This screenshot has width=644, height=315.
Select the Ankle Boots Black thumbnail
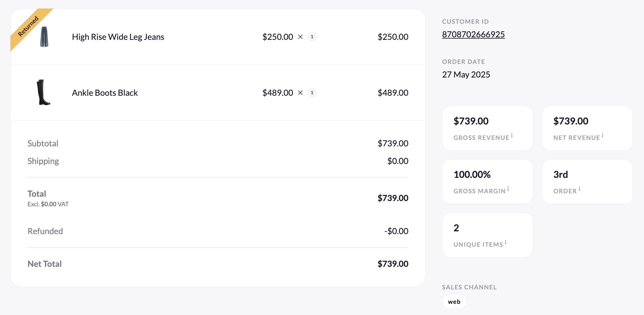(x=43, y=92)
